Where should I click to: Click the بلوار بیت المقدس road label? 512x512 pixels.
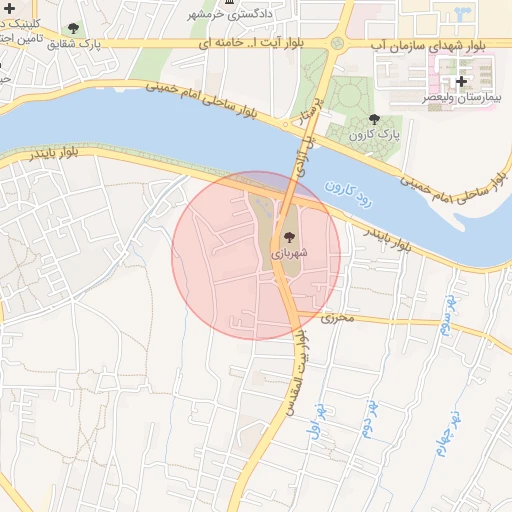pos(297,373)
